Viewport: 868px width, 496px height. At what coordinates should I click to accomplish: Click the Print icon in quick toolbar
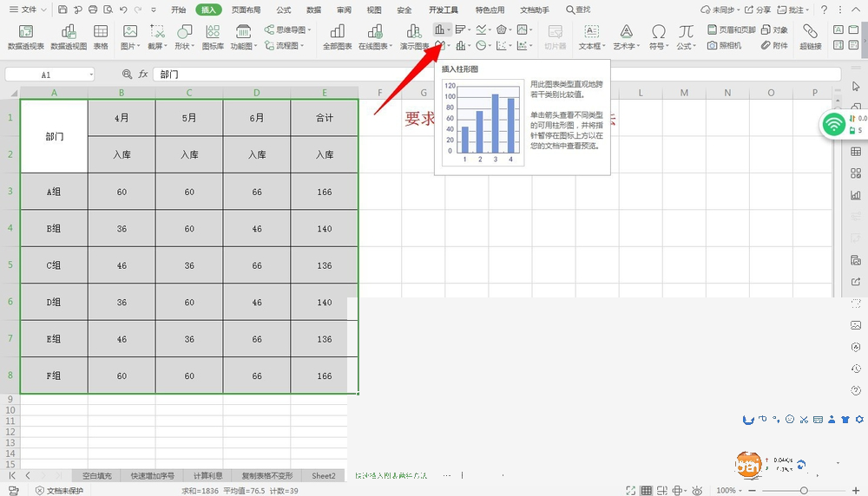[93, 10]
